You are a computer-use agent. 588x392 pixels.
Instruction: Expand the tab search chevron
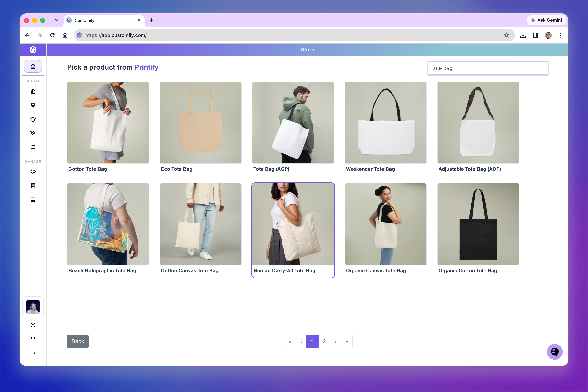pos(57,20)
